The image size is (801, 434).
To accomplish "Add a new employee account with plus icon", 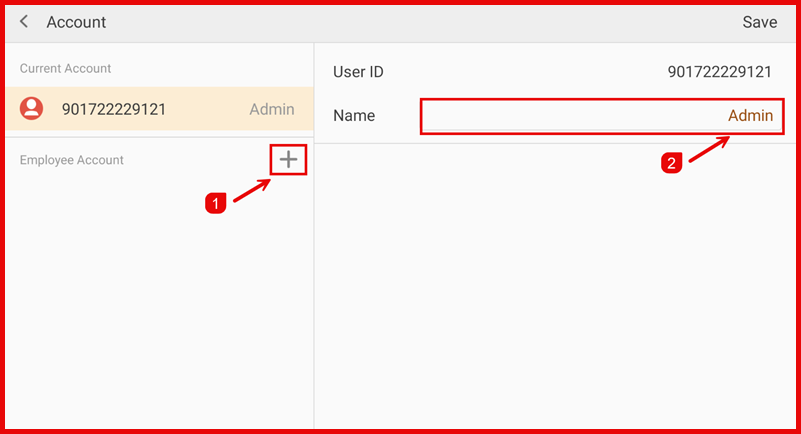I will coord(288,159).
